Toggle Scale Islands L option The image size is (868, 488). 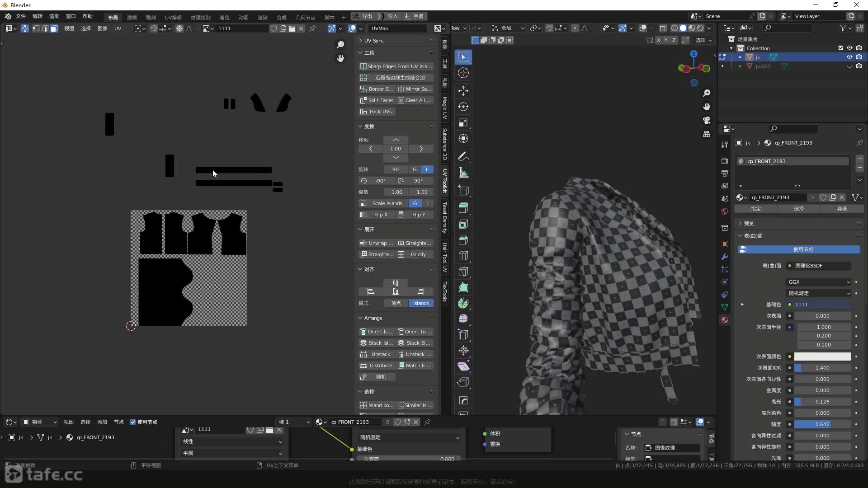tap(428, 203)
